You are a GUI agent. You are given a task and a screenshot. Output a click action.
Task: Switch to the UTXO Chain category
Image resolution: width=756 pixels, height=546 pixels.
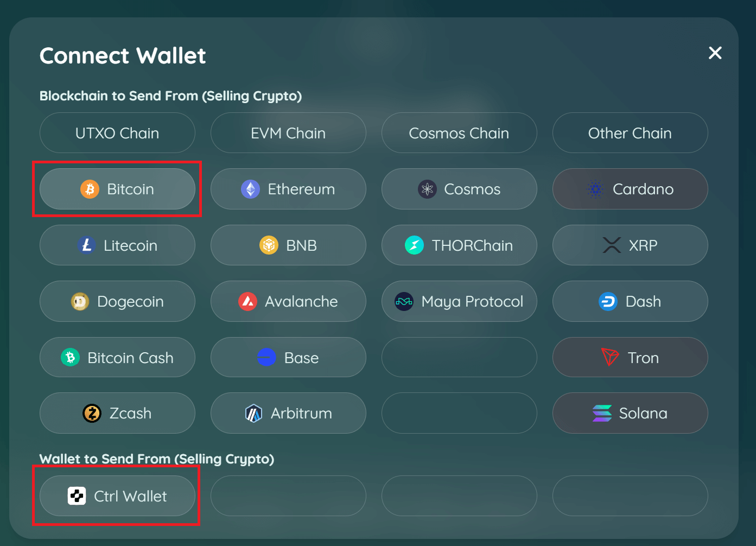coord(117,133)
